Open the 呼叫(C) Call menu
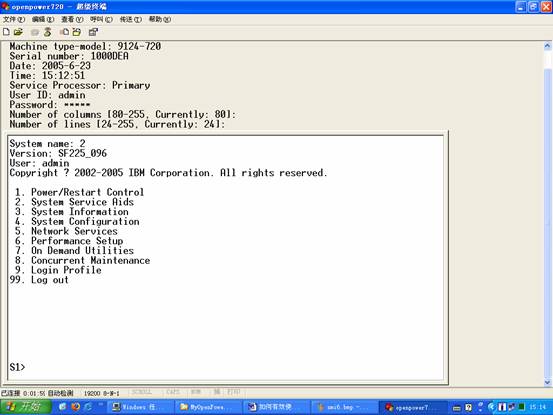The width and height of the screenshot is (553, 415). [101, 19]
